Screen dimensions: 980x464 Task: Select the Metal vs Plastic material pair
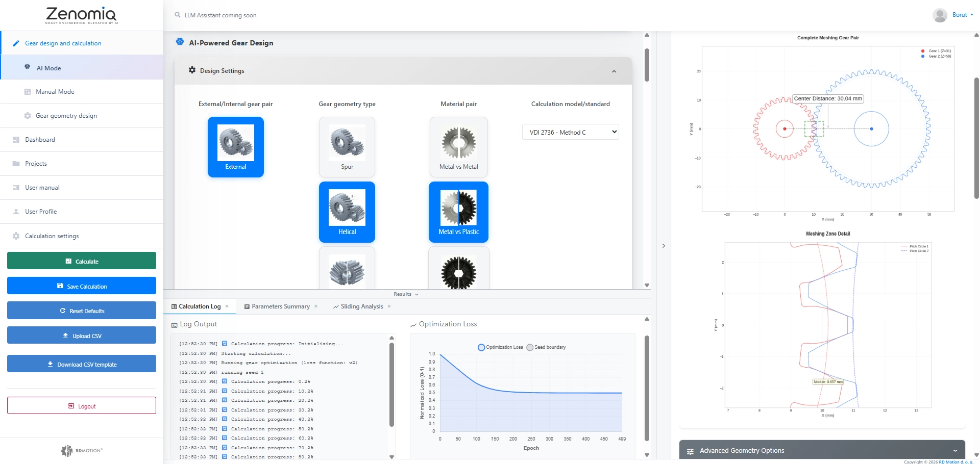point(459,212)
